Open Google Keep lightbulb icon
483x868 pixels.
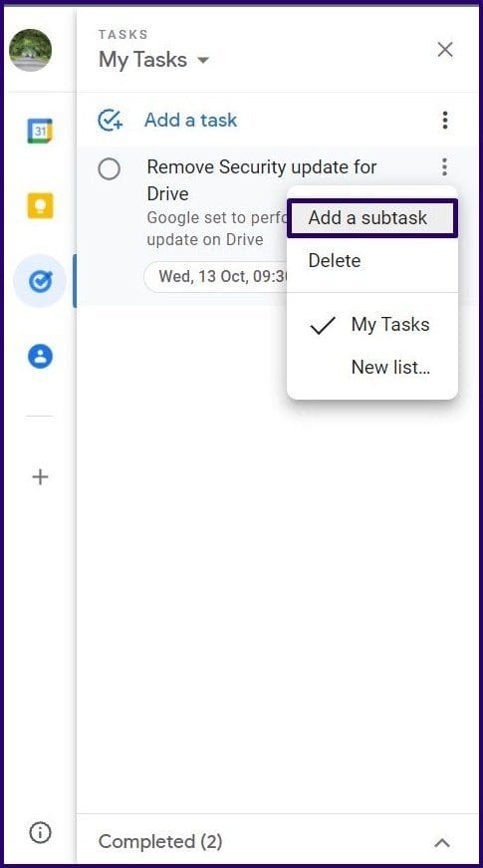(x=40, y=206)
